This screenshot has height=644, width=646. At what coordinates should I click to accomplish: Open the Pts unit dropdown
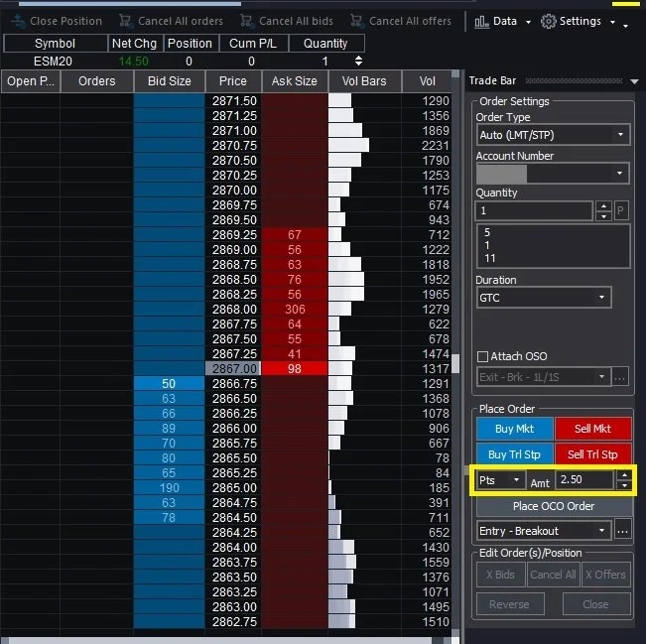click(516, 480)
